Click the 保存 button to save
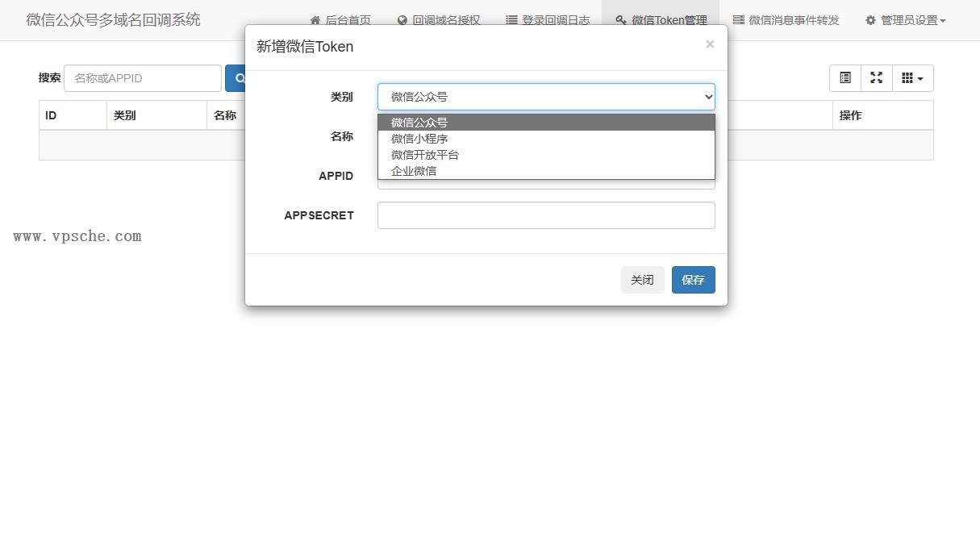980x550 pixels. pyautogui.click(x=693, y=279)
